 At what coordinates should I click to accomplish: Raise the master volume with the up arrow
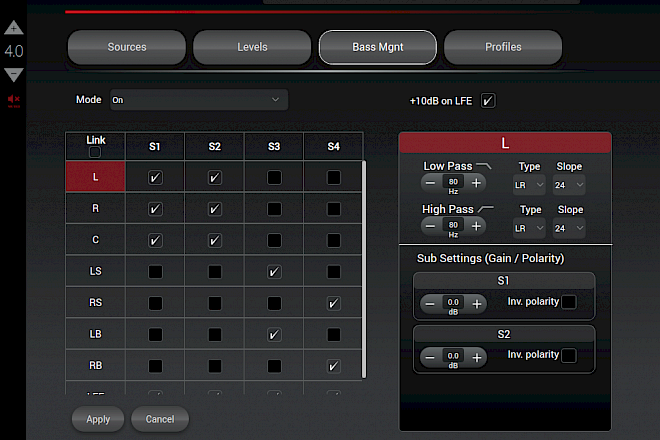pos(13,28)
